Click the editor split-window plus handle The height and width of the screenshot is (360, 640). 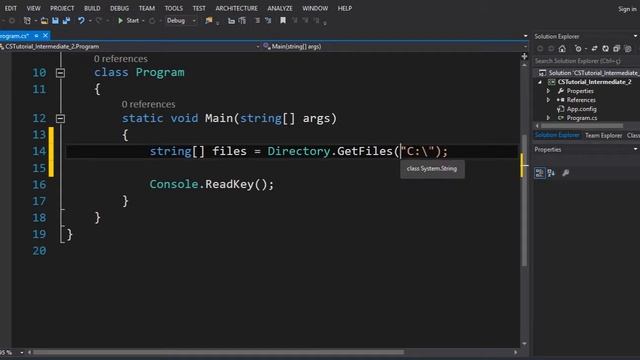[x=524, y=56]
